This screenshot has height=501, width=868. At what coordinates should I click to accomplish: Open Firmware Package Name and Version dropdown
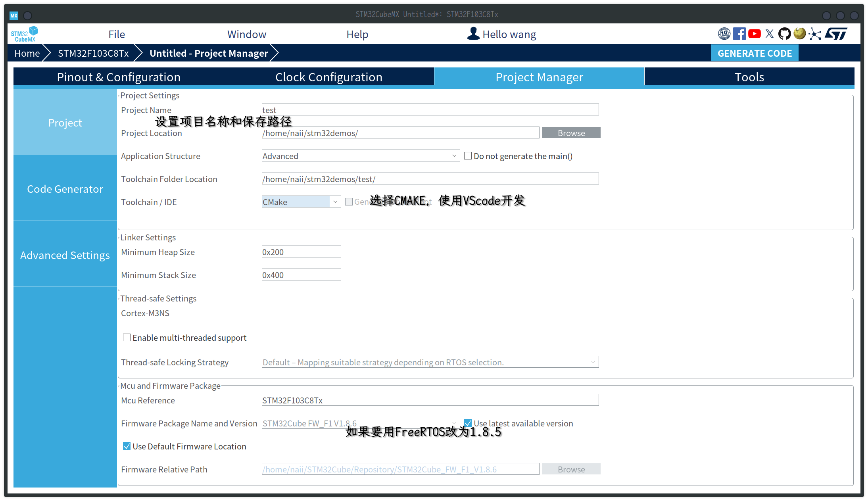pos(361,423)
